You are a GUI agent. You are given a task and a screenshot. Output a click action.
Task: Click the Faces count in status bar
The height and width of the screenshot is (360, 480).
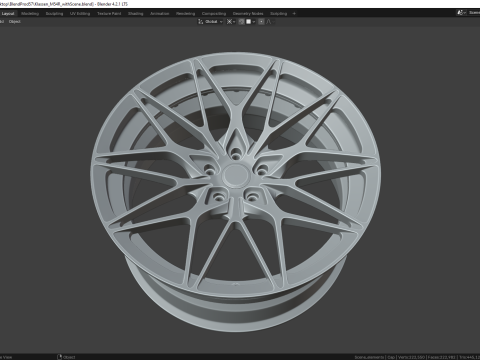click(x=442, y=357)
